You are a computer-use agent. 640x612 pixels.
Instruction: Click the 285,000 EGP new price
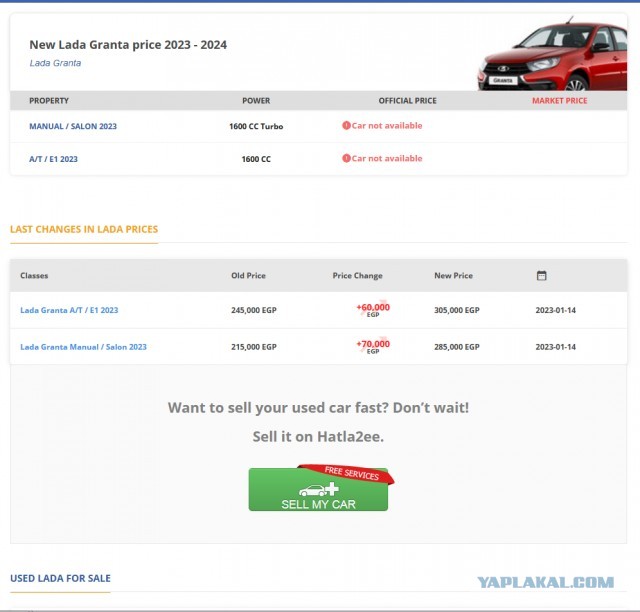click(x=457, y=347)
